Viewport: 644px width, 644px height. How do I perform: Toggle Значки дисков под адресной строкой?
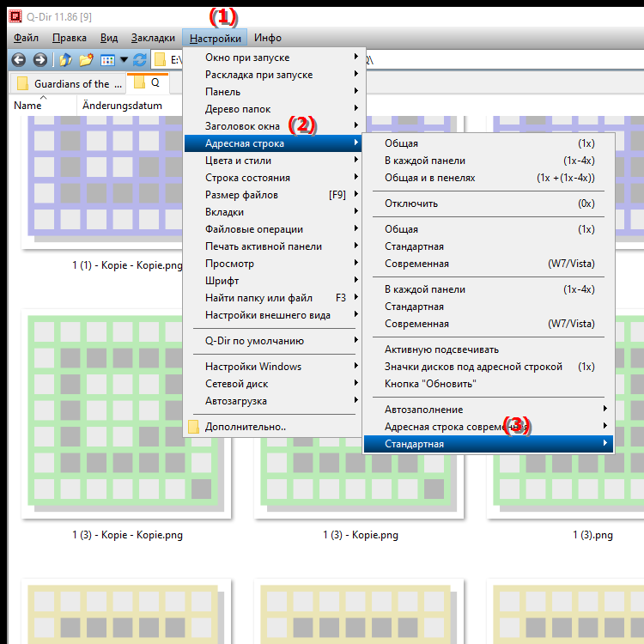pyautogui.click(x=489, y=367)
